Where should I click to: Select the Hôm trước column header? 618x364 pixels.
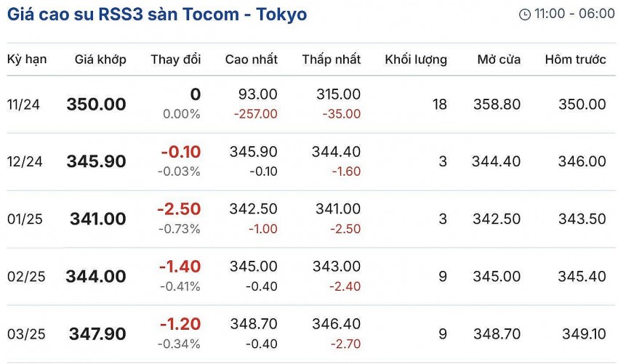[x=575, y=60]
